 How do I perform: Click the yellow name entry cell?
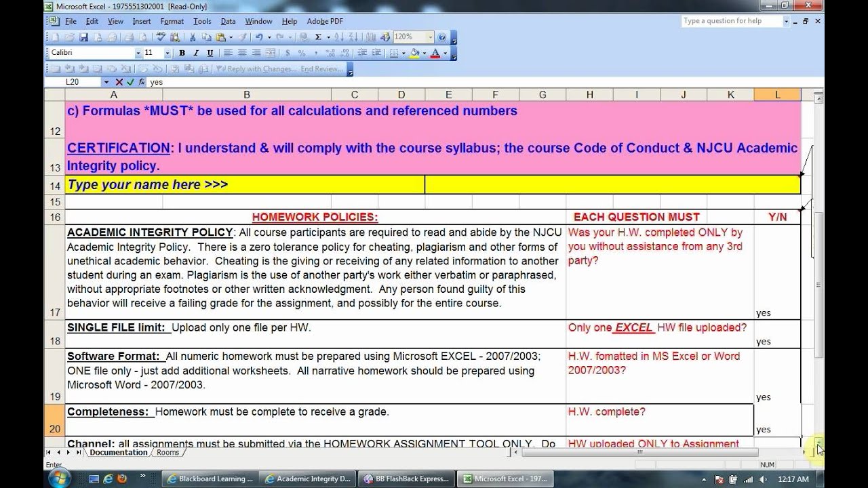pyautogui.click(x=612, y=184)
